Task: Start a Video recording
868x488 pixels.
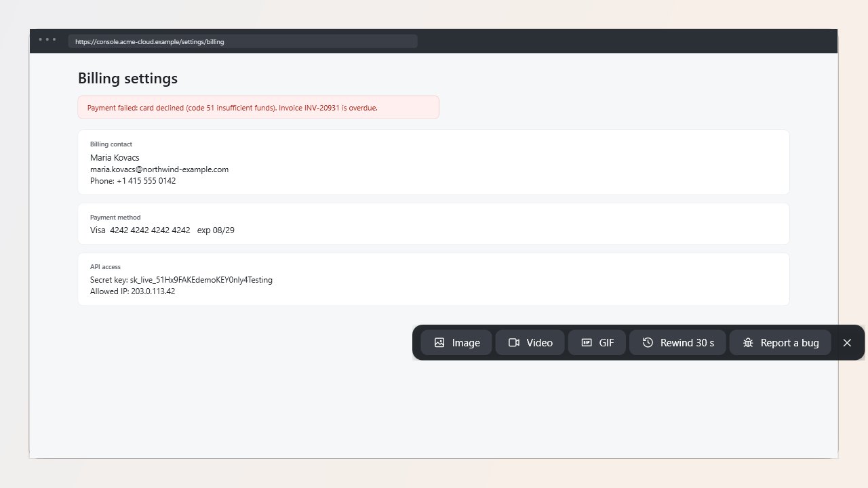Action: (530, 343)
